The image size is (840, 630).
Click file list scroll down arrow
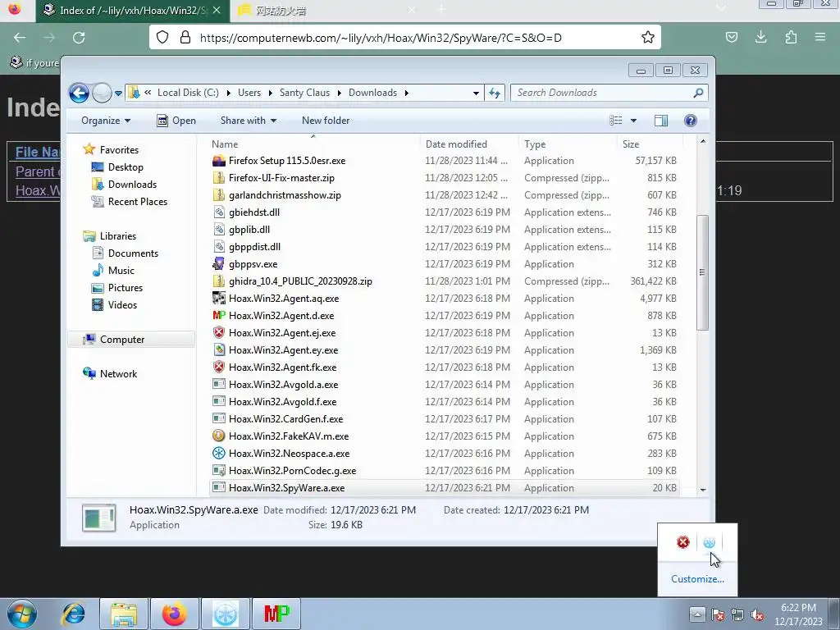[x=703, y=490]
